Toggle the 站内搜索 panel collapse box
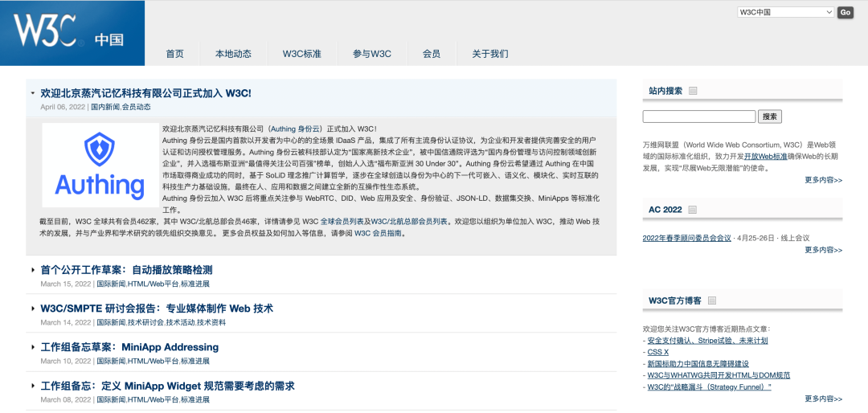Viewport: 868px width, 413px height. point(693,92)
